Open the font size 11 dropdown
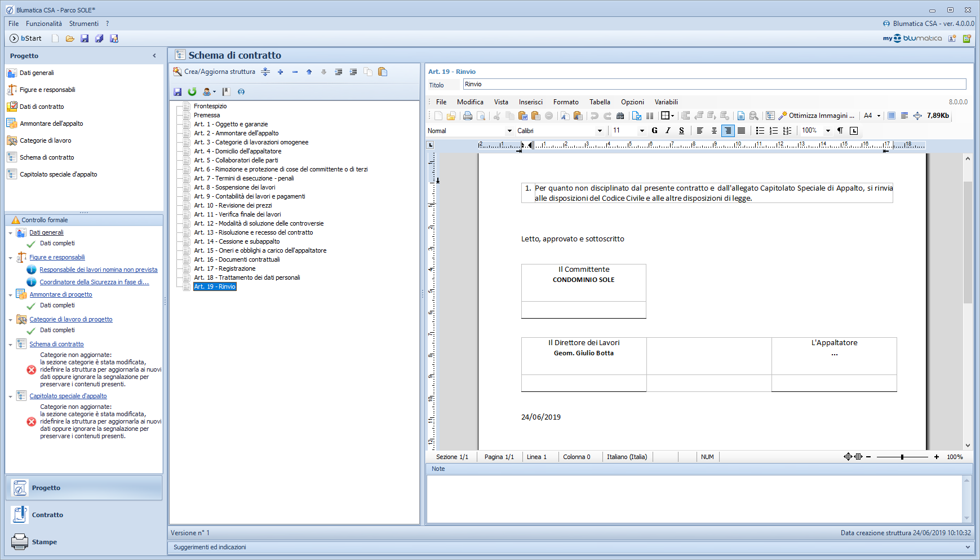 pos(641,131)
